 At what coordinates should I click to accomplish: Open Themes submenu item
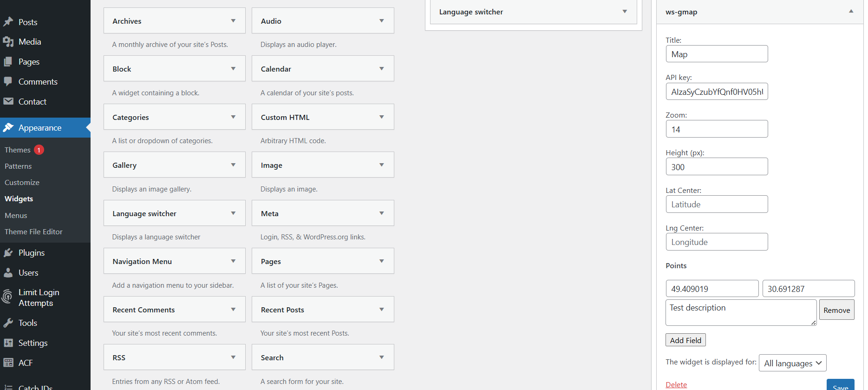point(18,150)
